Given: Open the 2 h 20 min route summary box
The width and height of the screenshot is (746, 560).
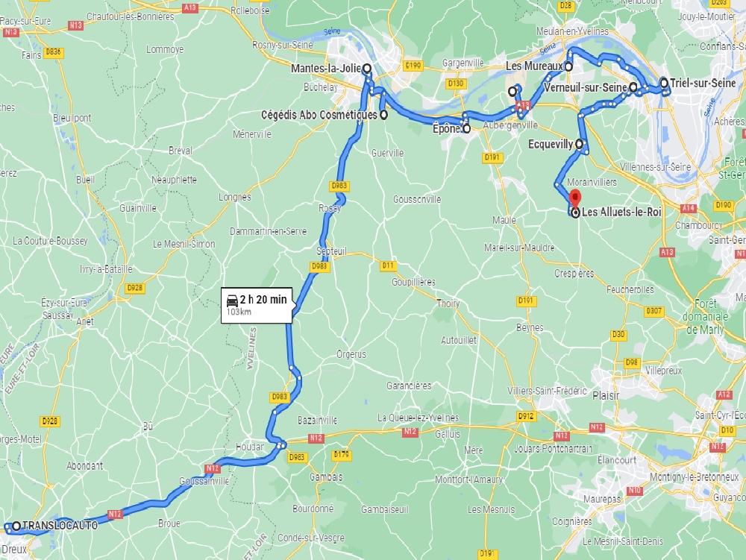Looking at the screenshot, I should [x=257, y=305].
